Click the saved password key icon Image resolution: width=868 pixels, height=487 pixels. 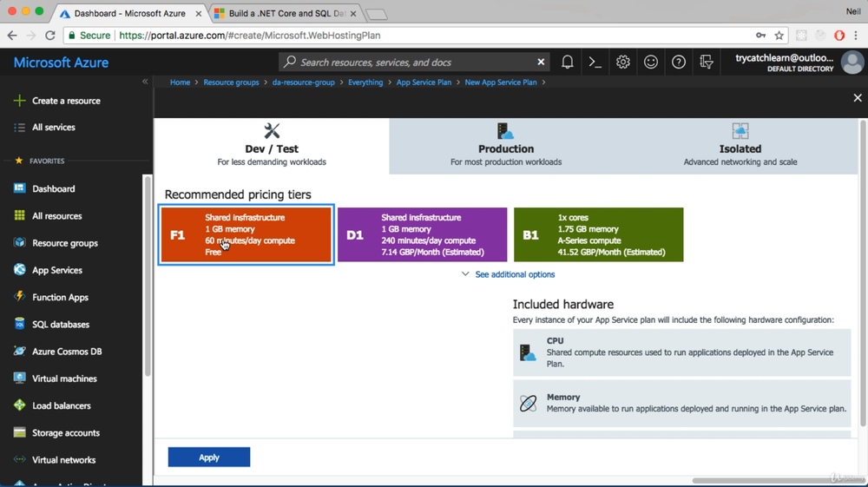[760, 36]
